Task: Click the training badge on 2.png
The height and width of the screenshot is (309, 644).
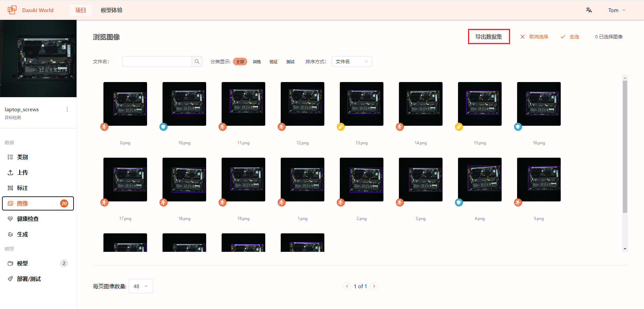Action: pyautogui.click(x=341, y=202)
